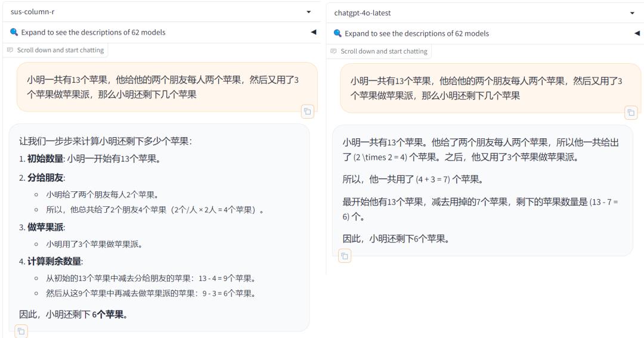Click the magnifier icon in the left panel
The height and width of the screenshot is (338, 644).
coord(14,32)
